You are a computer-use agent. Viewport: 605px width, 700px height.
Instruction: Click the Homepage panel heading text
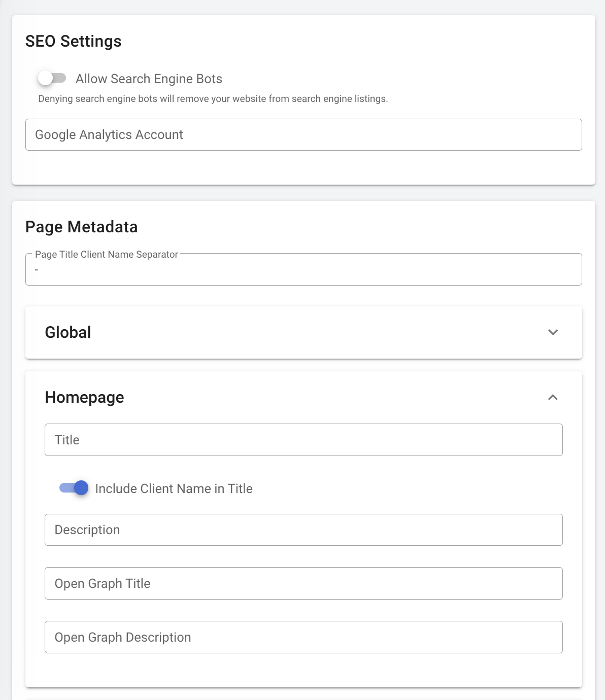[x=84, y=398]
